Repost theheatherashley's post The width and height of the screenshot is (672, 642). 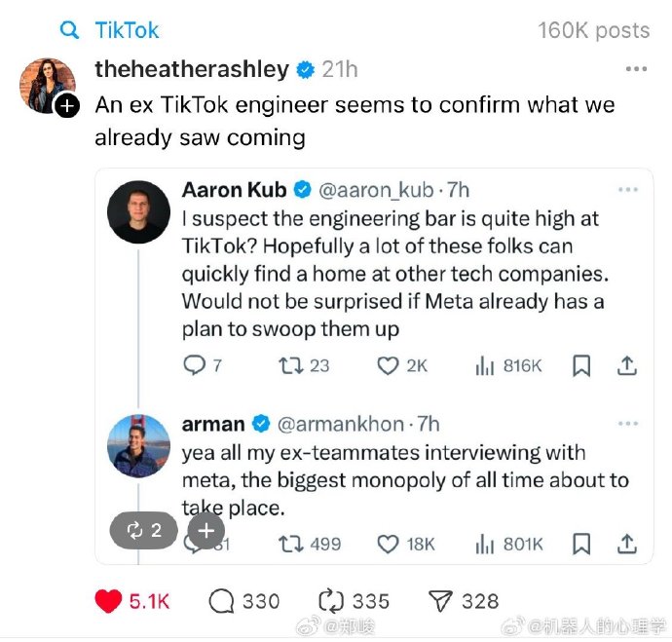coord(332,601)
